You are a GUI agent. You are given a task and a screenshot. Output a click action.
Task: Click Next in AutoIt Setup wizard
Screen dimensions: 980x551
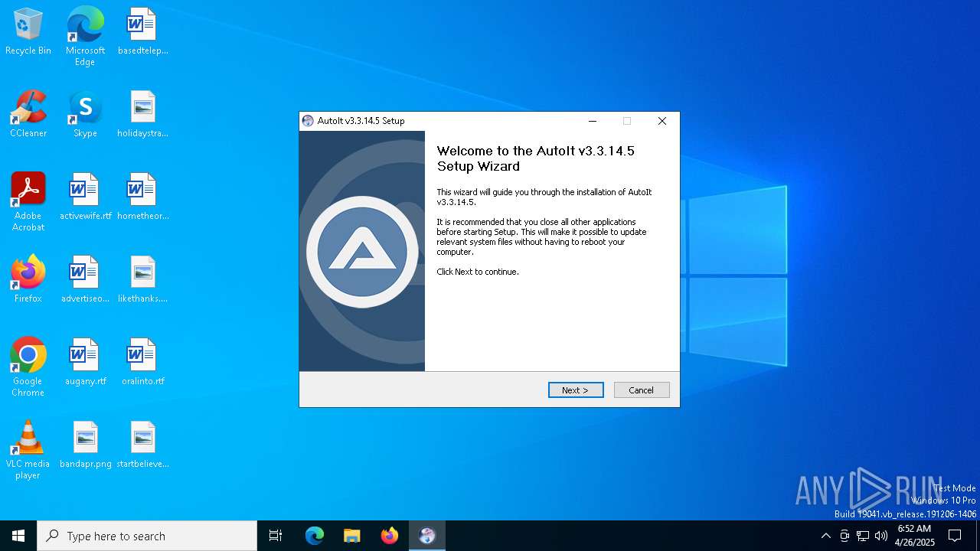[576, 390]
